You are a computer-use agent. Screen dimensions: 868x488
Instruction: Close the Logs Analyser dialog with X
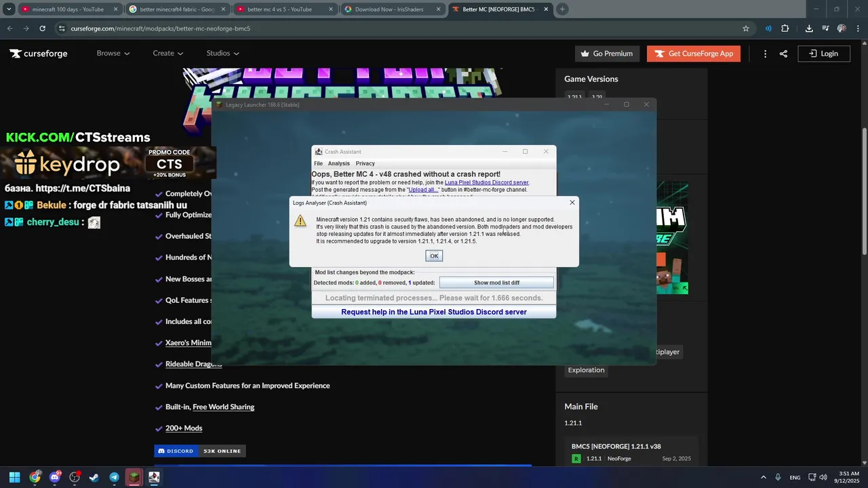(572, 202)
